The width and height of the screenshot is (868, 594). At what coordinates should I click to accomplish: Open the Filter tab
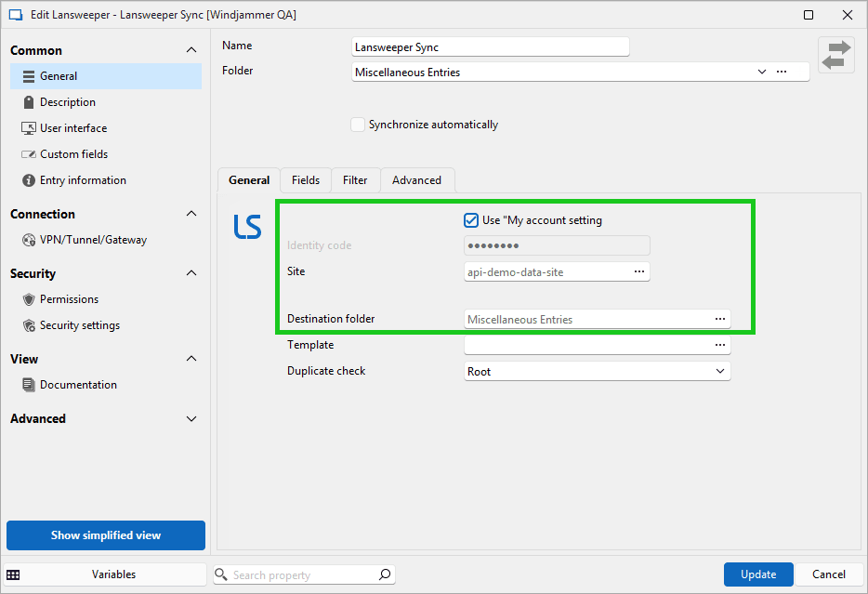355,179
